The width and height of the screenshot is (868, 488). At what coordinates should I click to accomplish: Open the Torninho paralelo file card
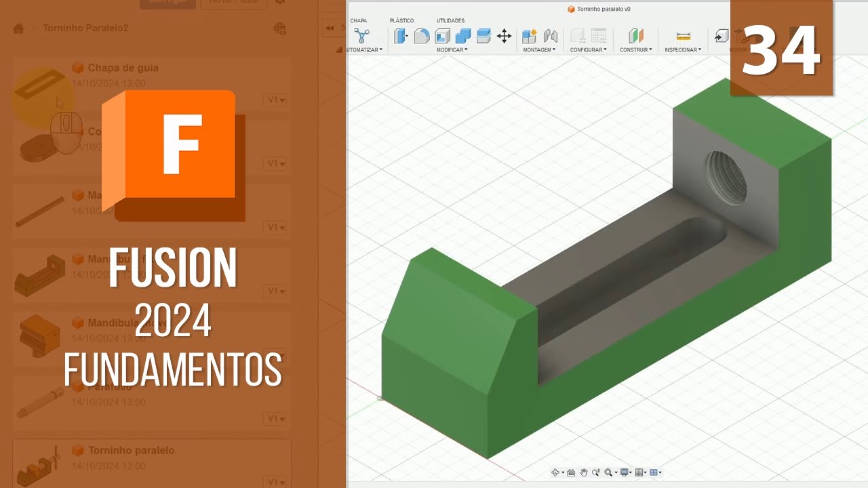152,463
